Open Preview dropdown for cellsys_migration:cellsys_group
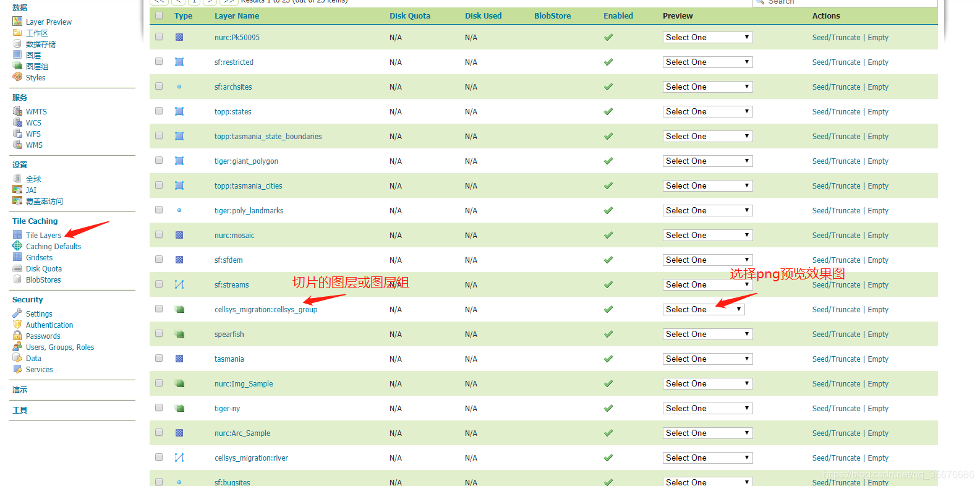This screenshot has width=980, height=486. [x=704, y=309]
